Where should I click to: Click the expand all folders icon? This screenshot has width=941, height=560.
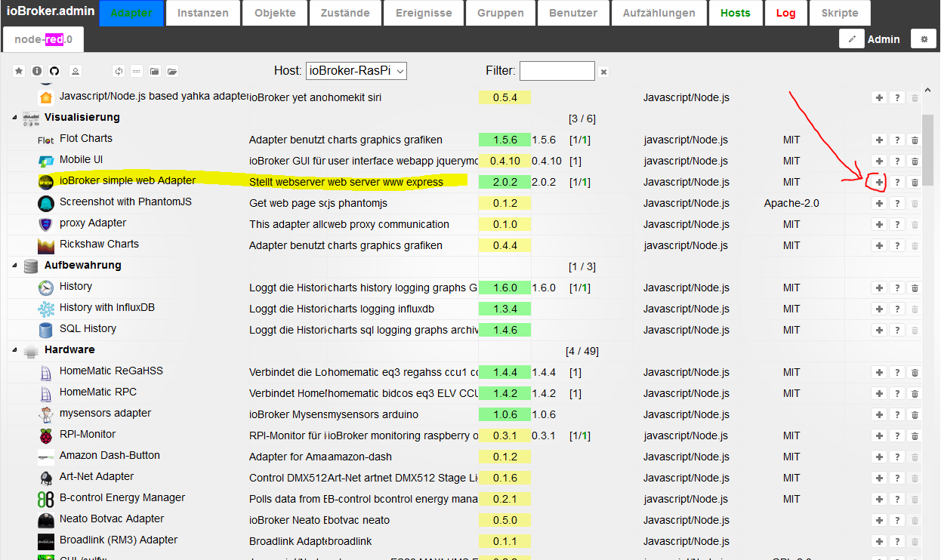coord(173,71)
